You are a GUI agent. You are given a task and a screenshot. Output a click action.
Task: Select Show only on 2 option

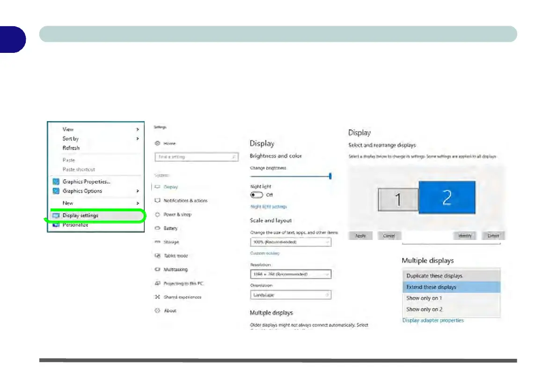[x=451, y=309]
